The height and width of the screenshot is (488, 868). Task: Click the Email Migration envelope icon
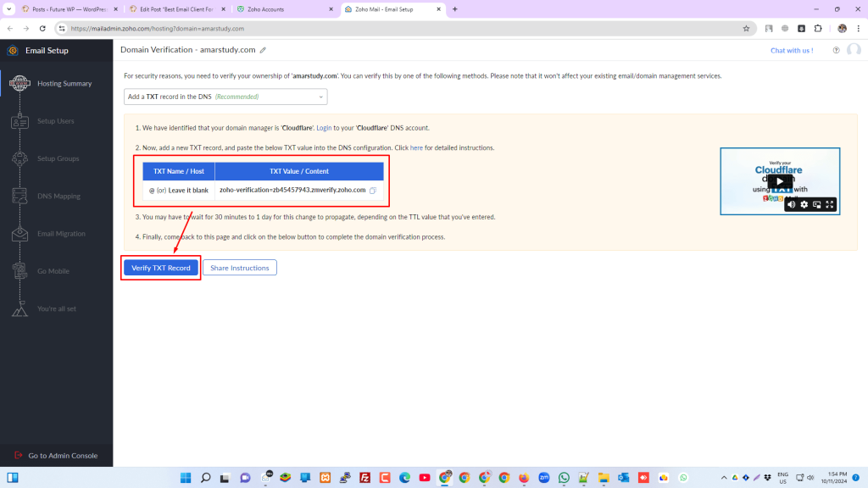(19, 234)
